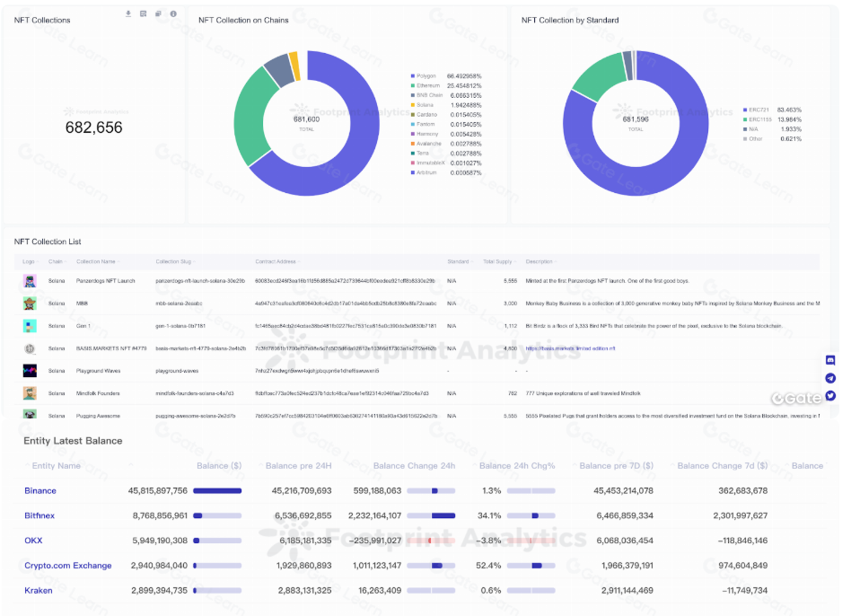Sort balances by Balance 24h Chg% header
Image resolution: width=851 pixels, height=616 pixels.
point(516,466)
